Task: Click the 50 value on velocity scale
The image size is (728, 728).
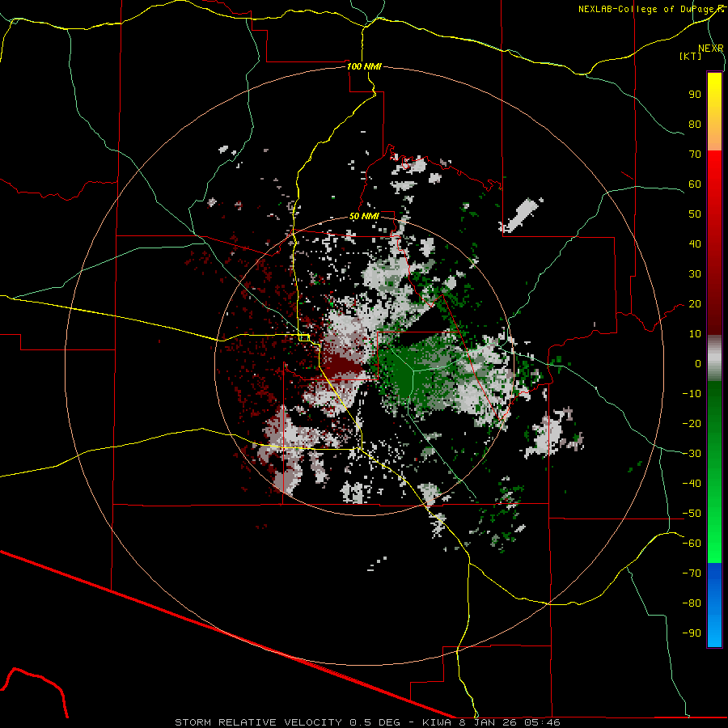Action: point(695,214)
